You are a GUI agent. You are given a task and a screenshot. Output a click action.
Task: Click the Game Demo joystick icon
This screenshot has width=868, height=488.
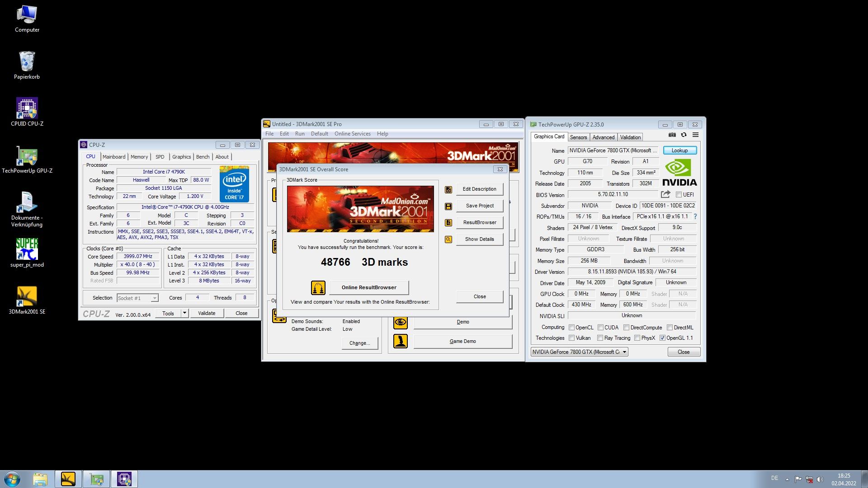click(x=400, y=341)
